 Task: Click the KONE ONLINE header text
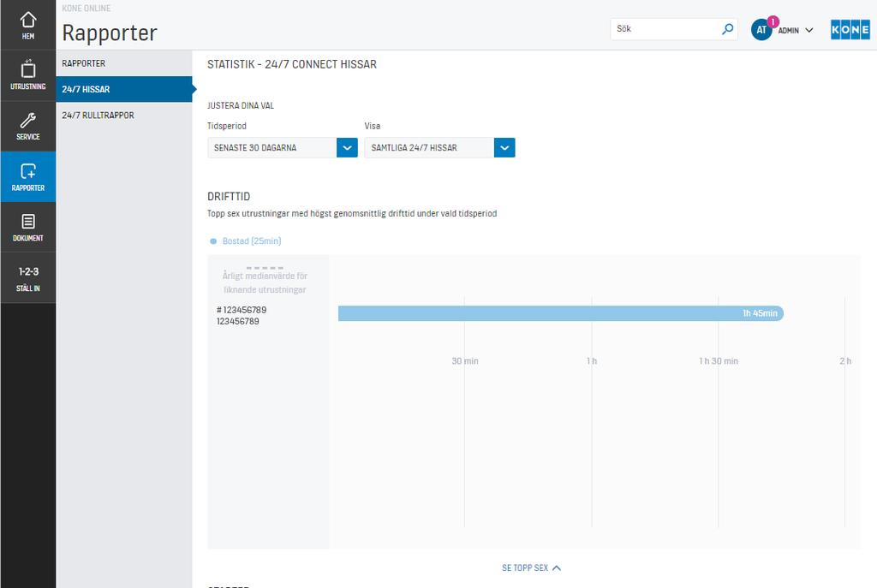click(x=87, y=9)
